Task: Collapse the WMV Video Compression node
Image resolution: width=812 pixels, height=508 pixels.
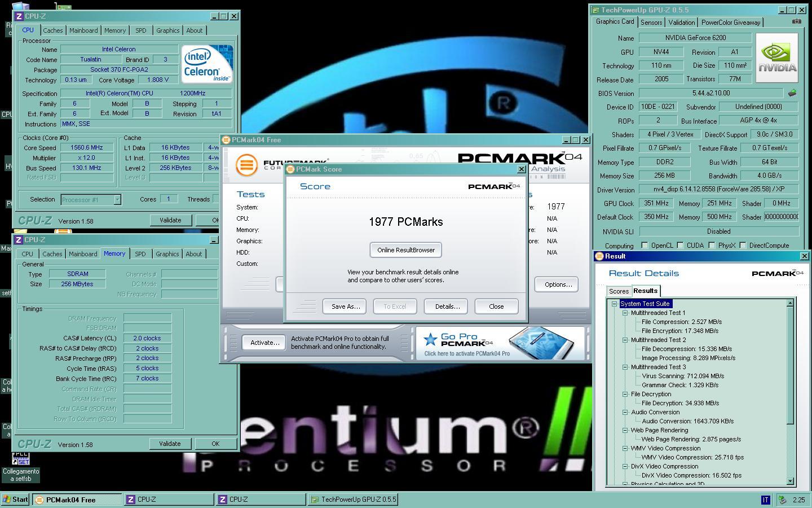Action: pyautogui.click(x=625, y=448)
